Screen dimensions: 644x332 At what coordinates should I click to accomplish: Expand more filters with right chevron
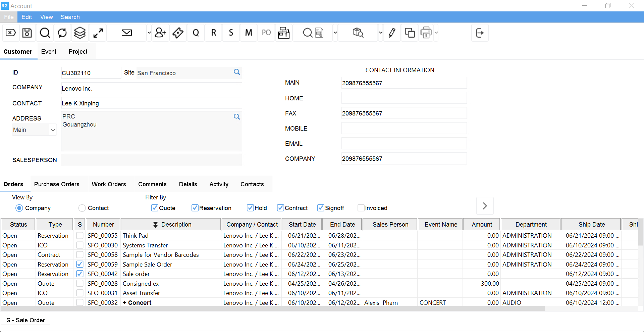pyautogui.click(x=485, y=206)
